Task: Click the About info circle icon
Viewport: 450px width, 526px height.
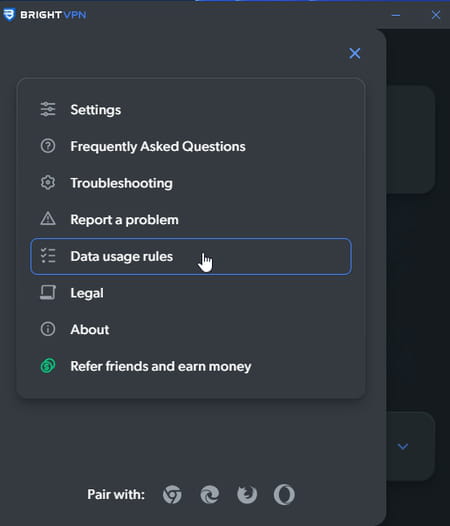Action: [x=48, y=329]
